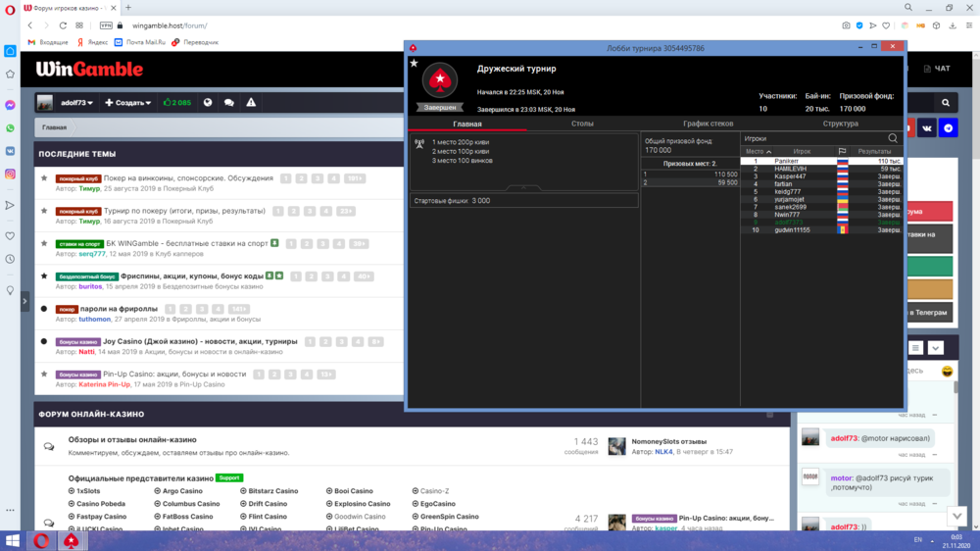Viewport: 980px width, 551px height.
Task: Open forum messages speech bubble icon
Action: click(229, 102)
